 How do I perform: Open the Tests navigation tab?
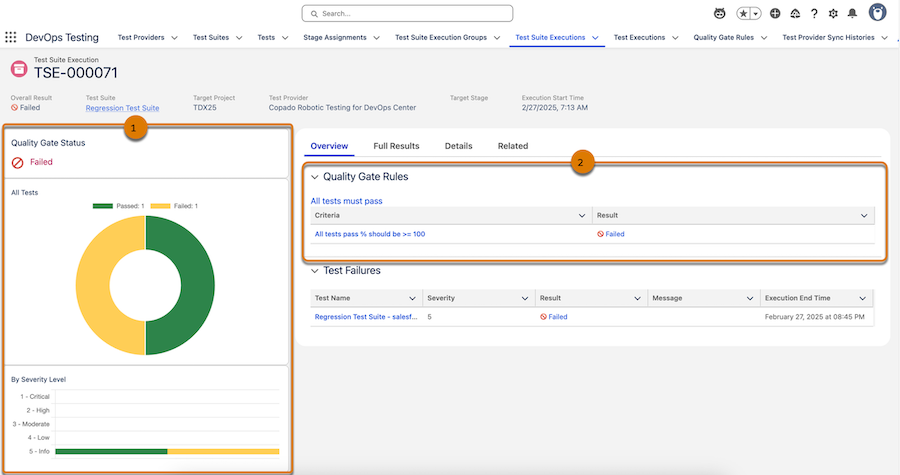pos(266,37)
